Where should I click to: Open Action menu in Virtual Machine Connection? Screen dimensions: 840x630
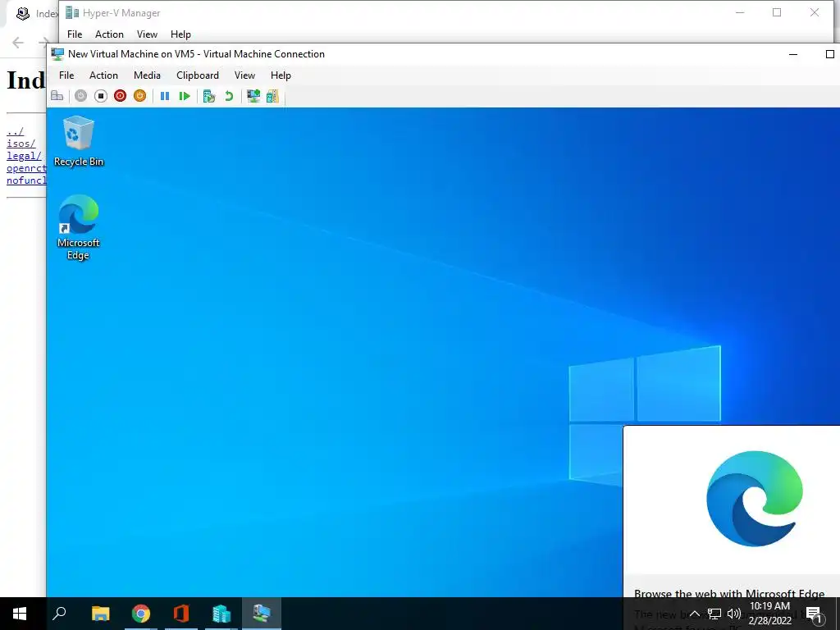(x=103, y=75)
